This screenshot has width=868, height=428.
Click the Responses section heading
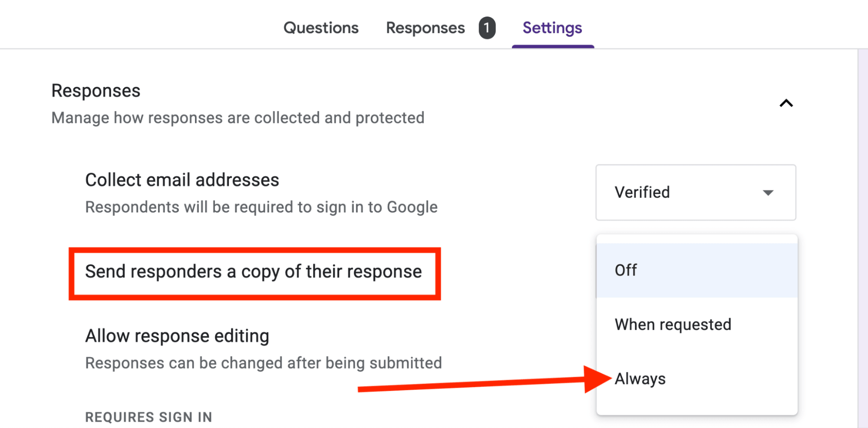tap(96, 91)
